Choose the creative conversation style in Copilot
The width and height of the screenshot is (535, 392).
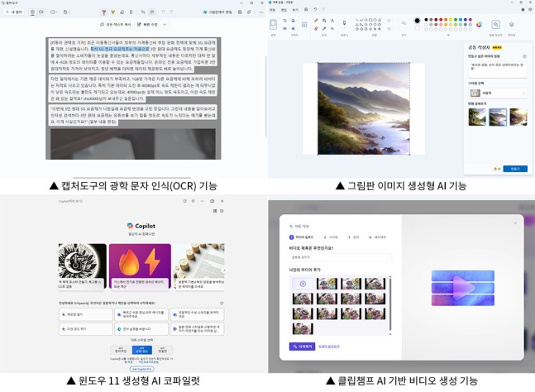(121, 350)
